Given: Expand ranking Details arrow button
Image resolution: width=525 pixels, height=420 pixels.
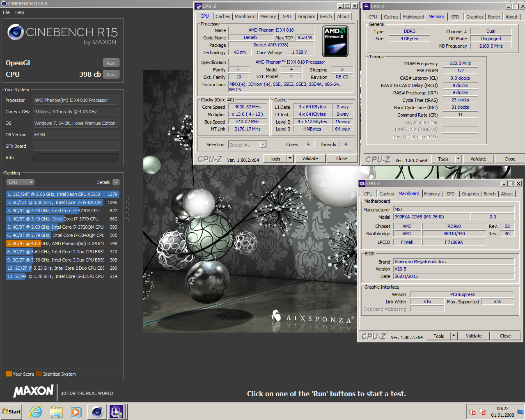Looking at the screenshot, I should click(116, 182).
